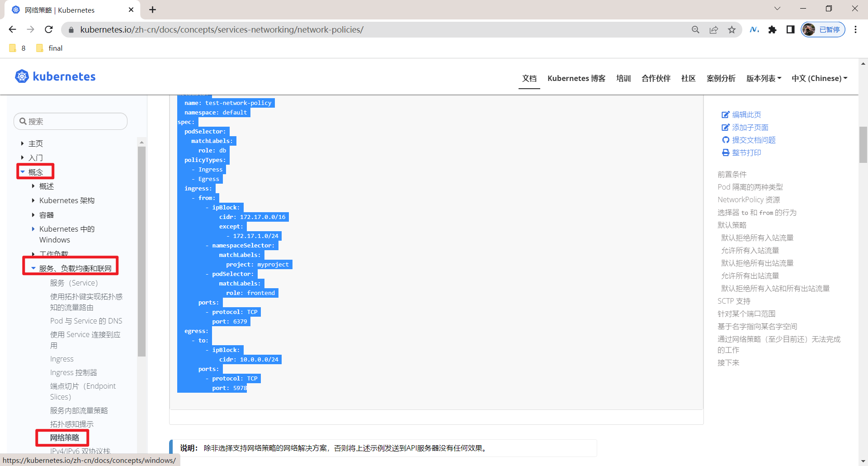Screen dimensions: 868x466
Task: Open the zoom magnifier in address bar
Action: coord(695,29)
